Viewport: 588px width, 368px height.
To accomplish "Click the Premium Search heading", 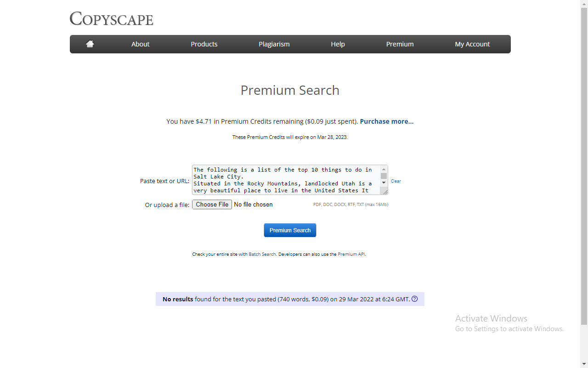I will (x=290, y=90).
